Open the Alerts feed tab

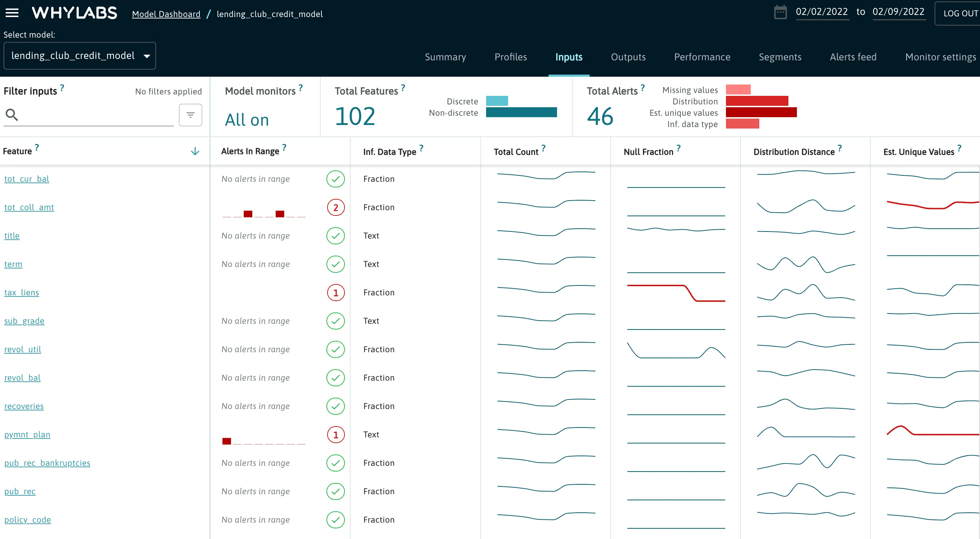coord(853,57)
